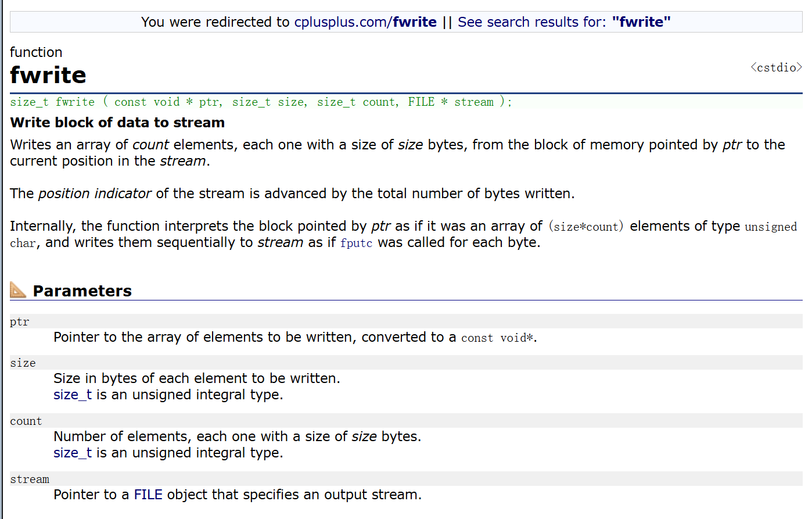Click the Parameters section heading
812x519 pixels.
(x=82, y=291)
